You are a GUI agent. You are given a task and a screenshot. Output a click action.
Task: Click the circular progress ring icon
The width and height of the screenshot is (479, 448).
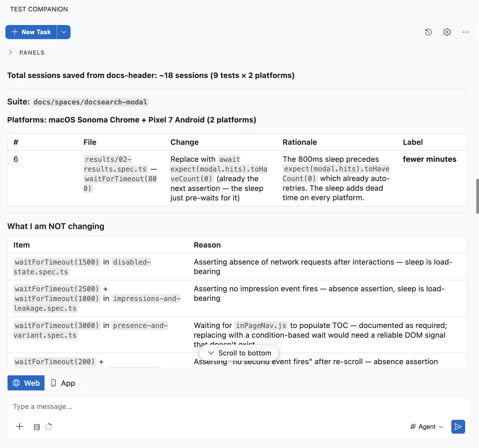pyautogui.click(x=49, y=427)
